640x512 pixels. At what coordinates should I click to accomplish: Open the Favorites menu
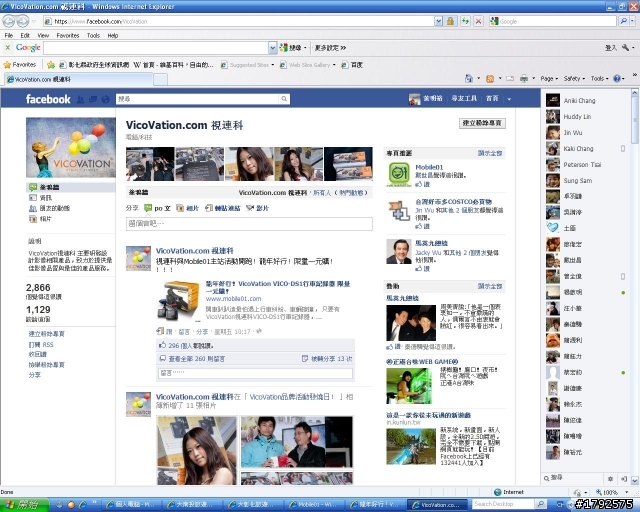pos(68,36)
